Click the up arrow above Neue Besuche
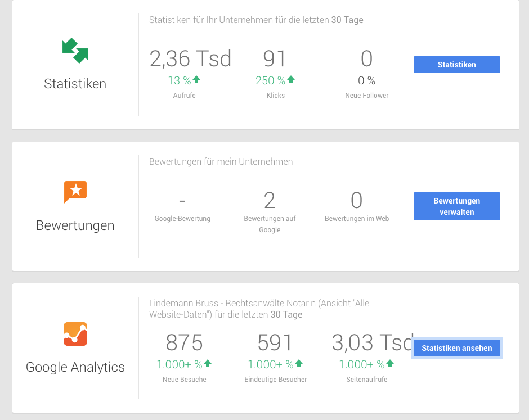529x420 pixels. click(x=208, y=363)
